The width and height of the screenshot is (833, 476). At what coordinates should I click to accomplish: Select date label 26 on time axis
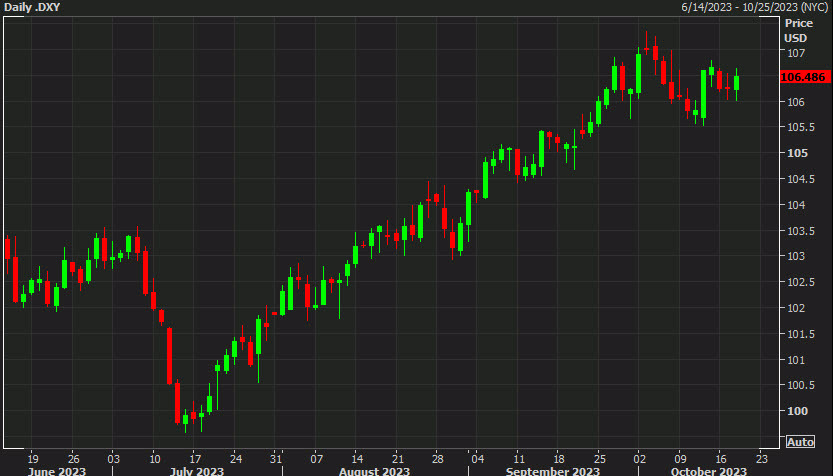pos(74,459)
